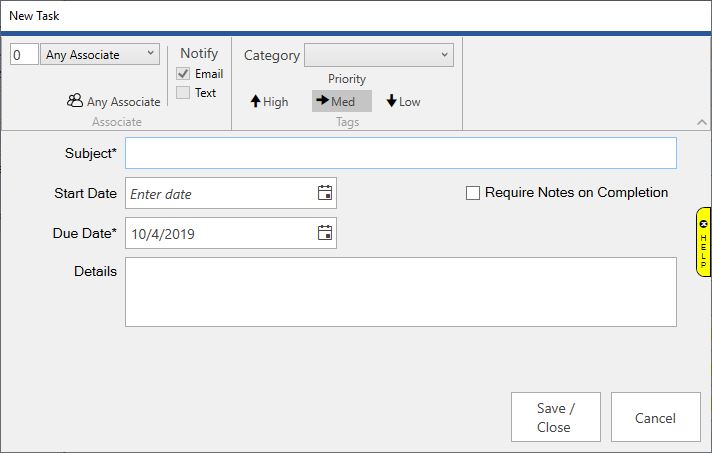Click the Start Date entry field
The width and height of the screenshot is (712, 453).
tap(218, 194)
